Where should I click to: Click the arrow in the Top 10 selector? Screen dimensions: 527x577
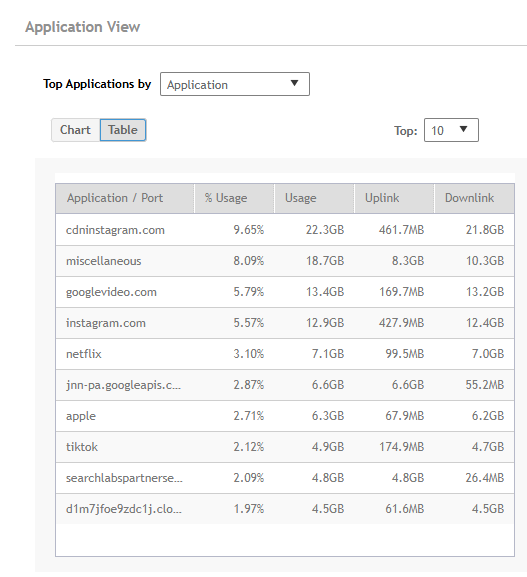[464, 129]
